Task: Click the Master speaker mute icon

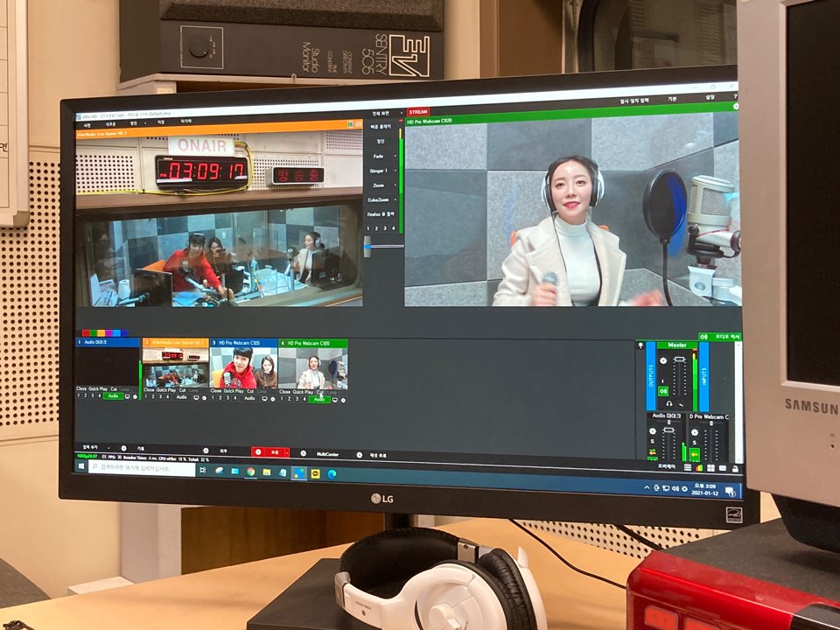Action: click(x=662, y=390)
